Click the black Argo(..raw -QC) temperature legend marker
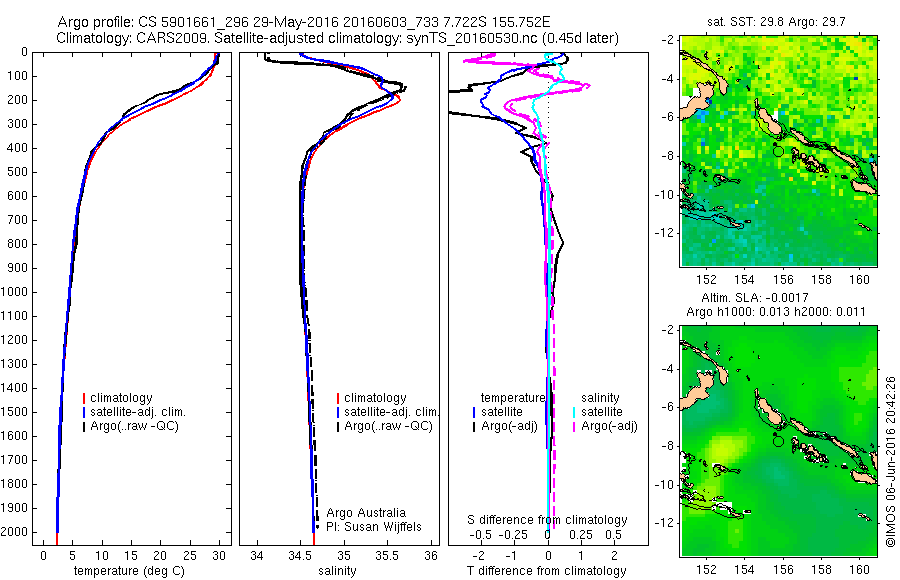900x580 pixels. click(x=84, y=427)
